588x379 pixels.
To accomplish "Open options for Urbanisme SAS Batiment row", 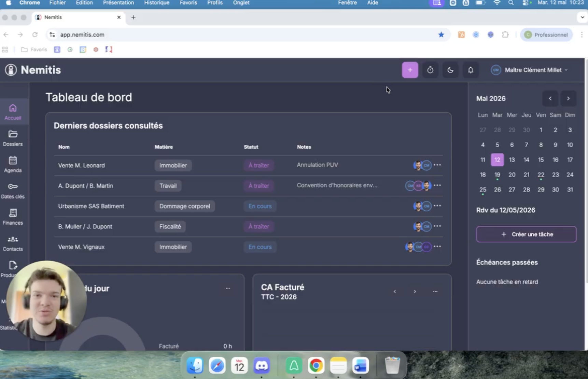I will [x=437, y=206].
